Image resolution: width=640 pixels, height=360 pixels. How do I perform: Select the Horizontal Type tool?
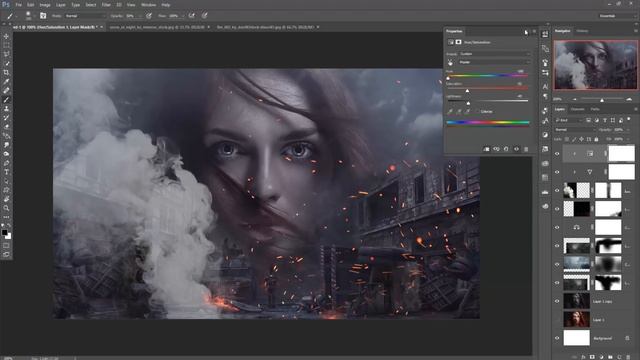click(6, 172)
